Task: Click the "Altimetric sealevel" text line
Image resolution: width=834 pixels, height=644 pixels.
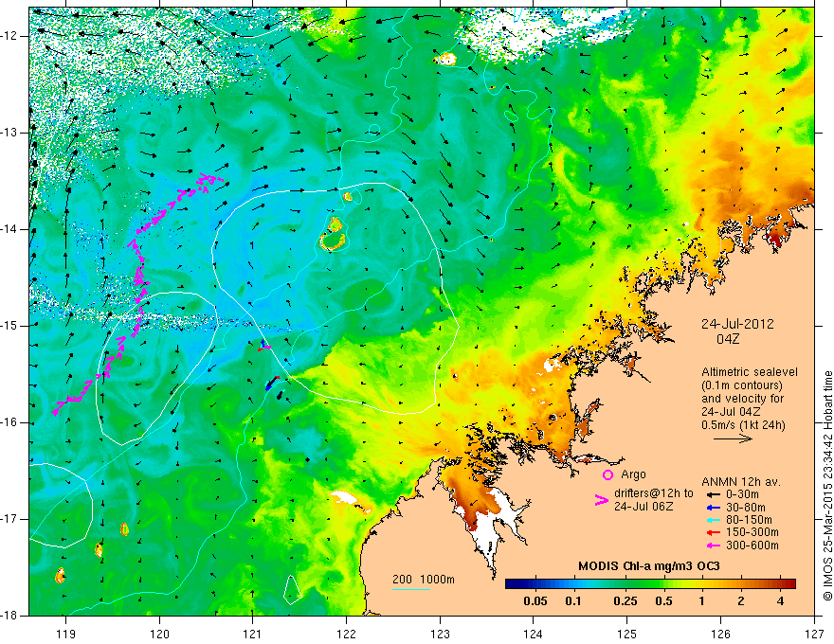Action: coord(750,372)
